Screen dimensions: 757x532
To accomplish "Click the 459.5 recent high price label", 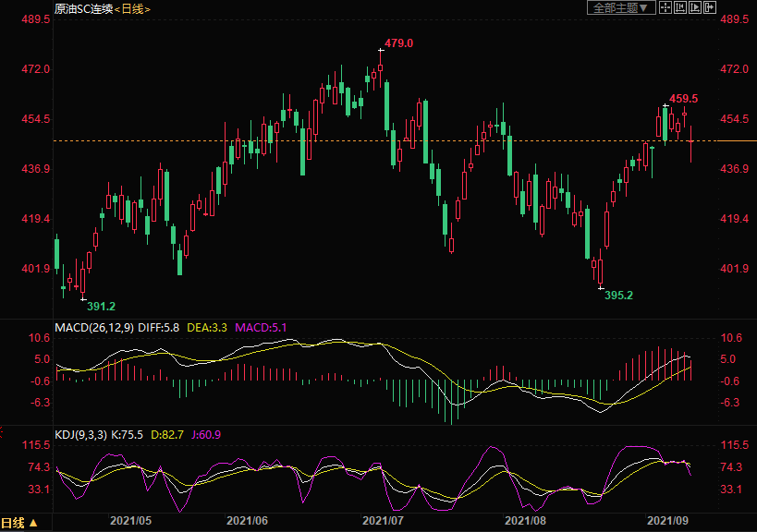I will pos(683,98).
